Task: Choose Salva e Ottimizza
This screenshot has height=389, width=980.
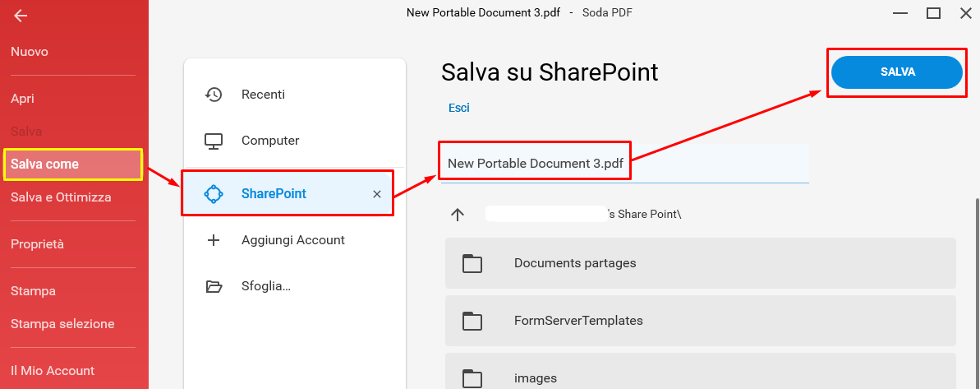Action: (x=61, y=197)
